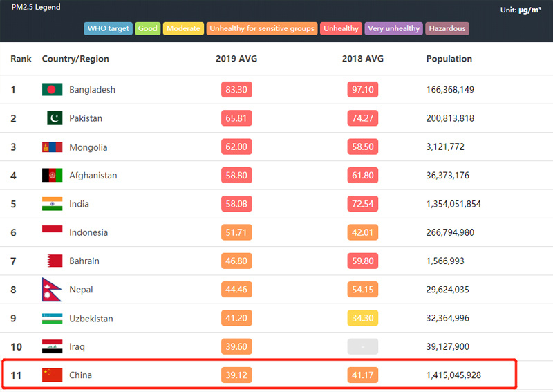Sort by the 2018 AVG column header

pos(362,59)
